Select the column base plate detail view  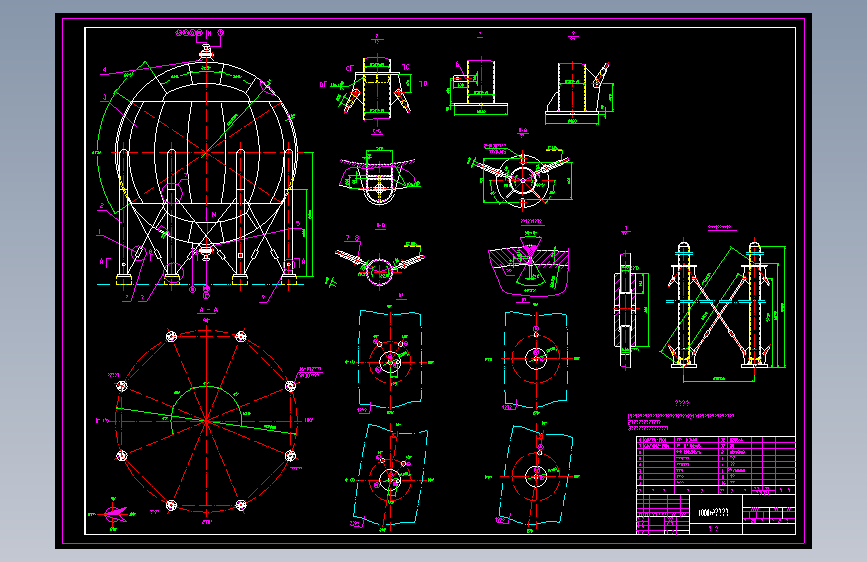[x=479, y=87]
